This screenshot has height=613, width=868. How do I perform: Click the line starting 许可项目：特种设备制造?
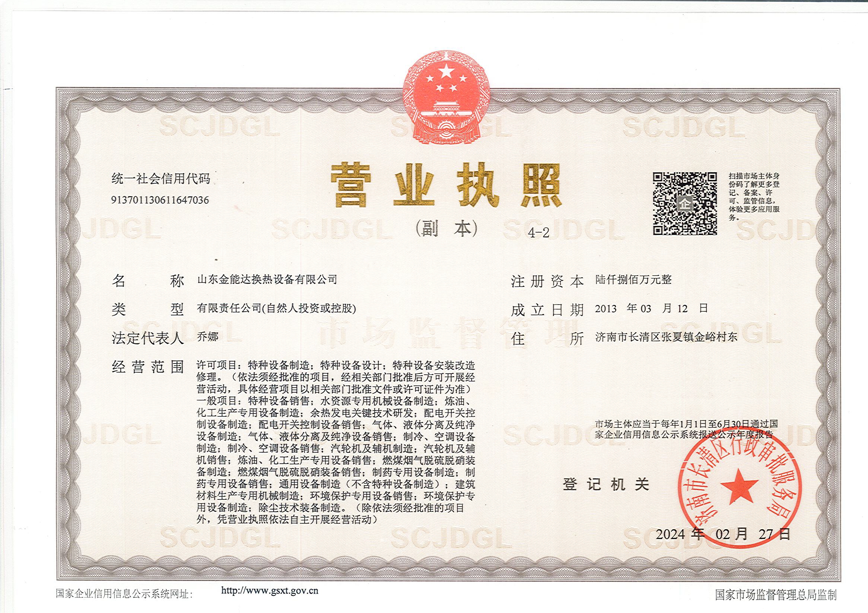tap(336, 365)
